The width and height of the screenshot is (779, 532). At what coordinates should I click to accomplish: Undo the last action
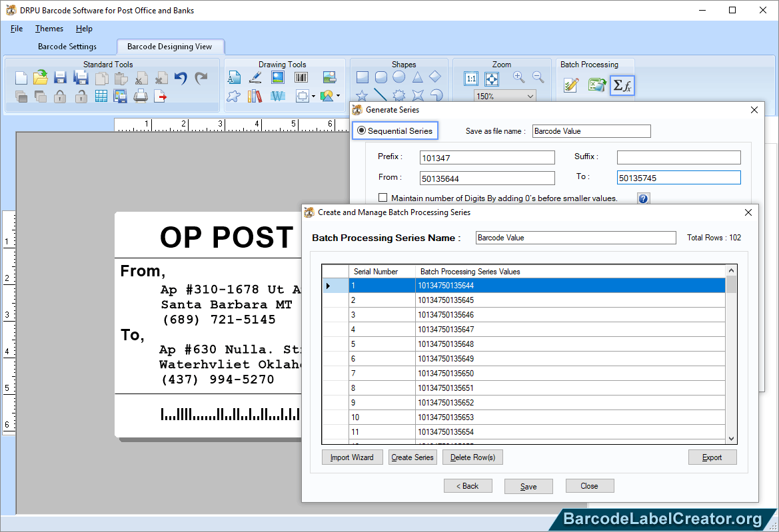click(181, 78)
